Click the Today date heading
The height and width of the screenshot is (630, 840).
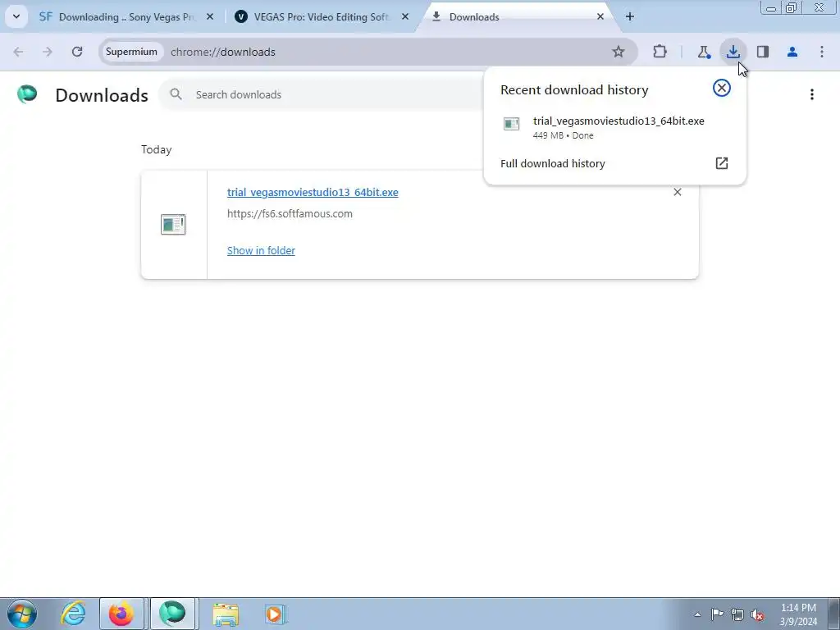click(x=157, y=149)
